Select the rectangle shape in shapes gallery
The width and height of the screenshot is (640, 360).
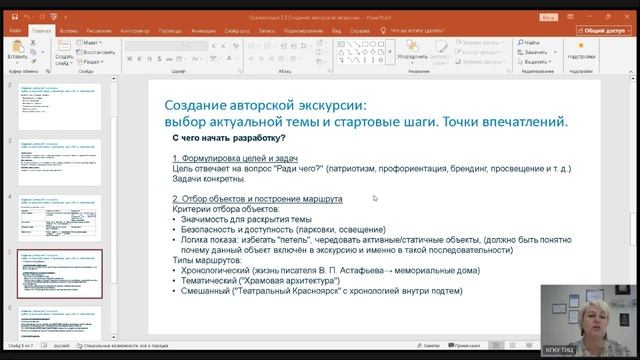[x=365, y=44]
